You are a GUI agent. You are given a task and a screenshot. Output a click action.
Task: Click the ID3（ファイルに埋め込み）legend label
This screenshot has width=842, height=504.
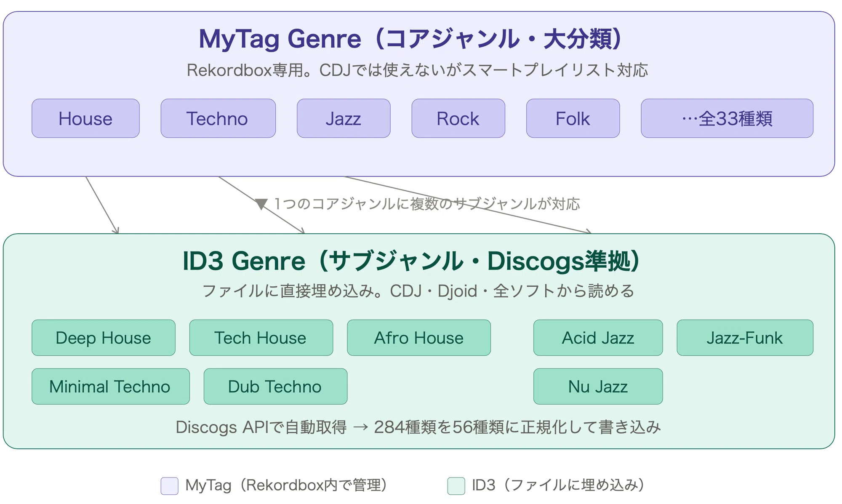point(558,485)
